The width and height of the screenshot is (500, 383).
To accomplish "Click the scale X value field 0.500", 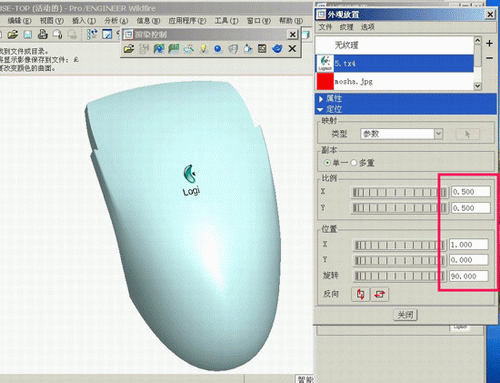I will coord(471,192).
